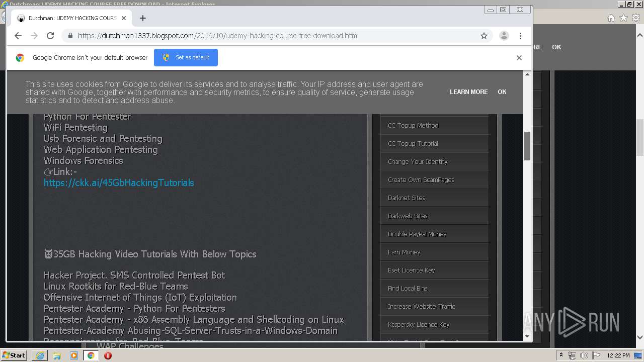
Task: Click the Chrome taskbar icon
Action: pyautogui.click(x=91, y=355)
